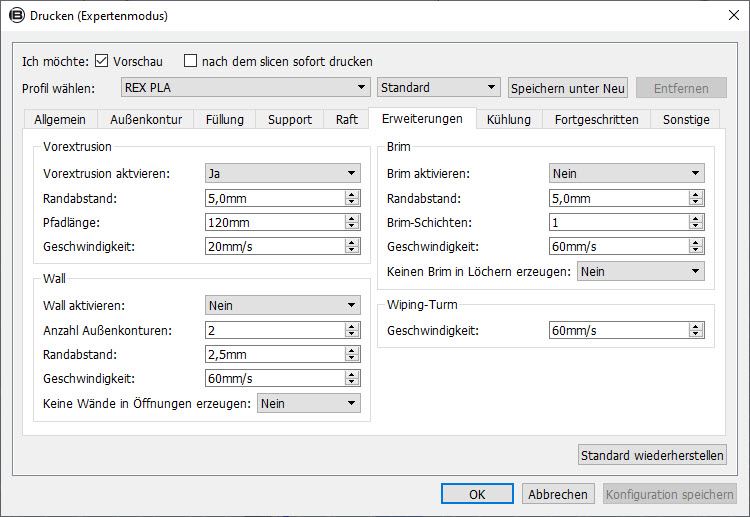Check 'nach dem slicen sofort drucken'
Screen dimensions: 750x517
pyautogui.click(x=191, y=61)
